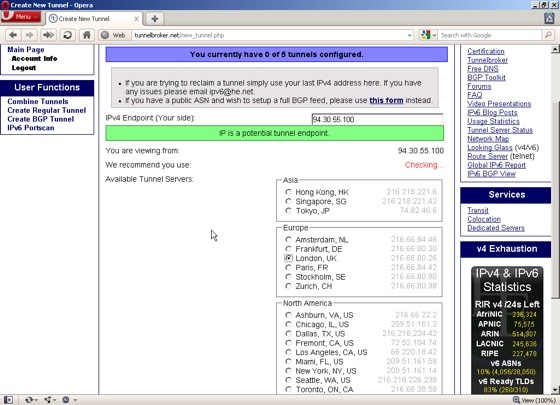Click the Search with Google field
The width and height of the screenshot is (560, 405).
(x=490, y=35)
